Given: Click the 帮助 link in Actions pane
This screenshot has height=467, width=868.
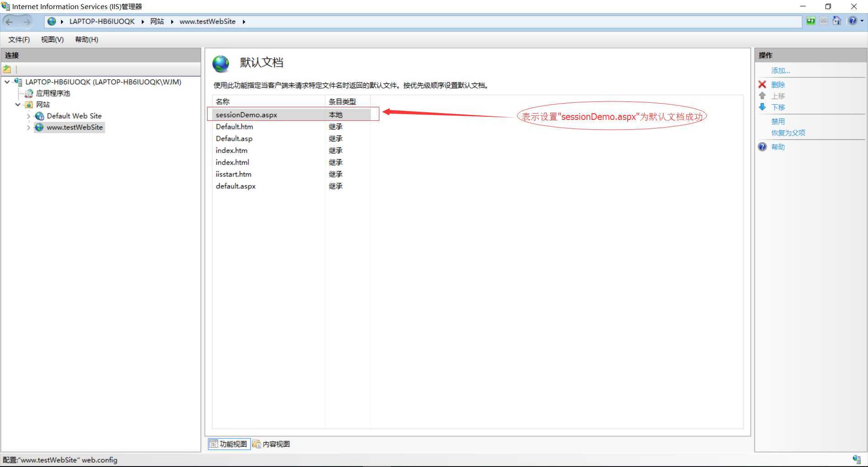Looking at the screenshot, I should click(x=778, y=147).
